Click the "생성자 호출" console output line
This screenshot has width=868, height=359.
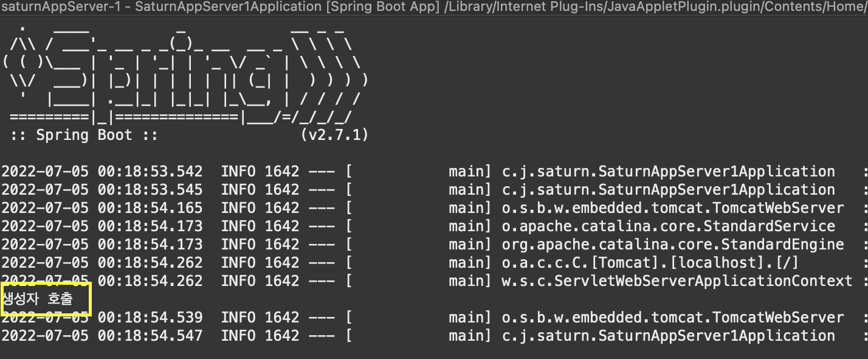[38, 299]
